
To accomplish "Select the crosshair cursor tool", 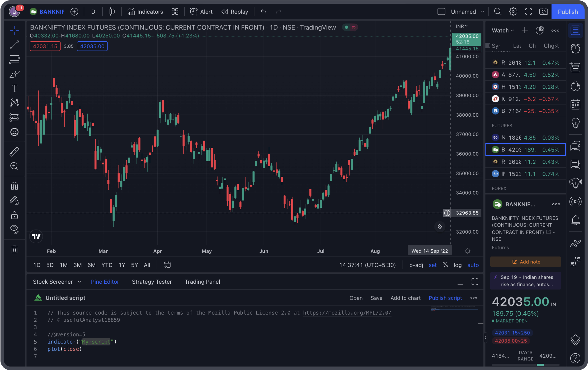I will (x=15, y=31).
